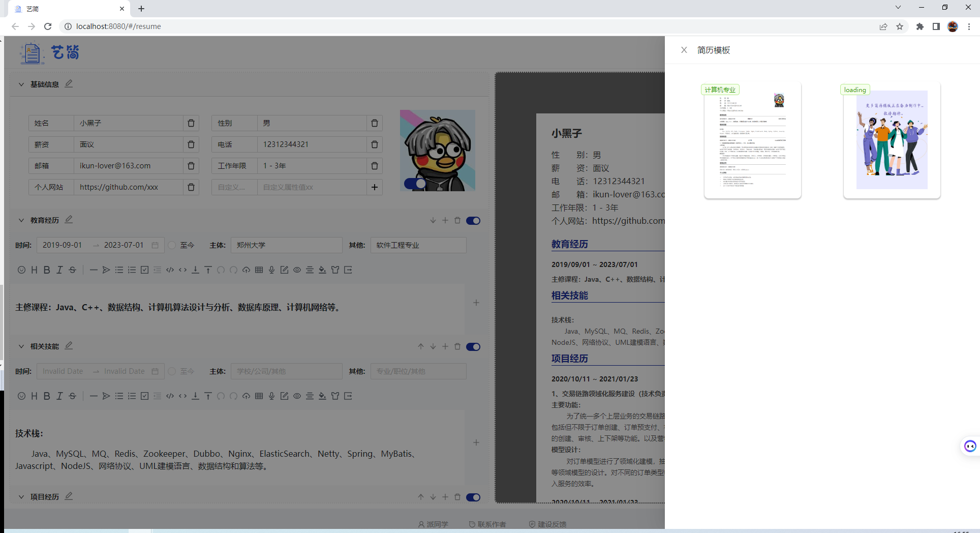Collapse the 相关技能 section
980x533 pixels.
[21, 346]
